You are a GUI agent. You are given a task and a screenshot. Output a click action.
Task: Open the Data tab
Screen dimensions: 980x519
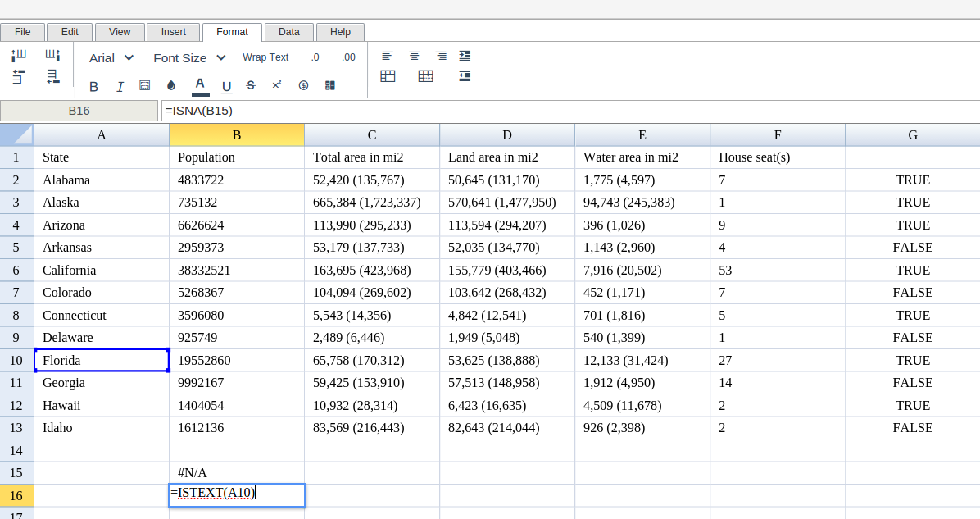(288, 32)
